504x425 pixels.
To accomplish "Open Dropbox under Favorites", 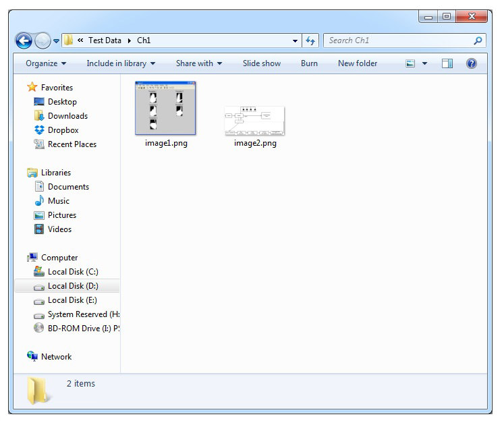I will point(63,130).
